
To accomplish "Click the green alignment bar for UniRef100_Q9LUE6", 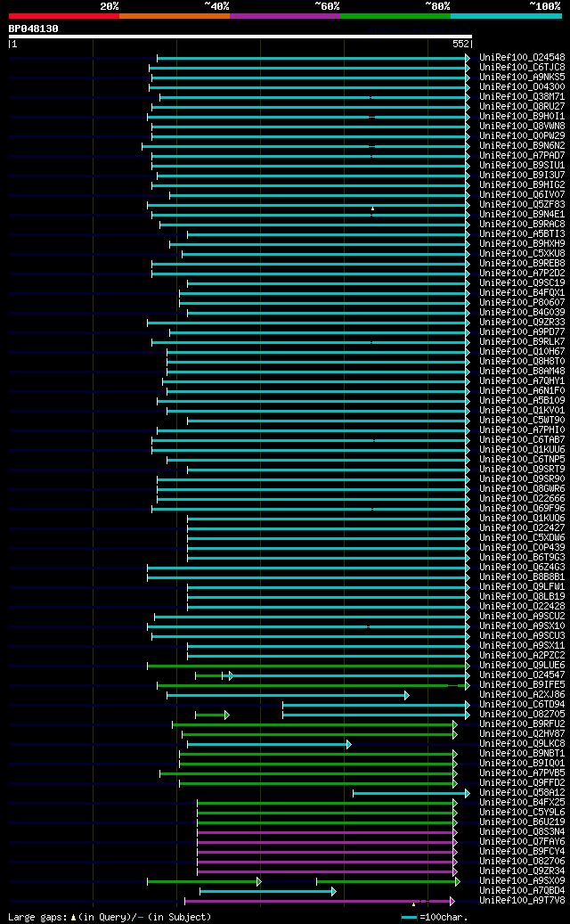I will [x=306, y=666].
